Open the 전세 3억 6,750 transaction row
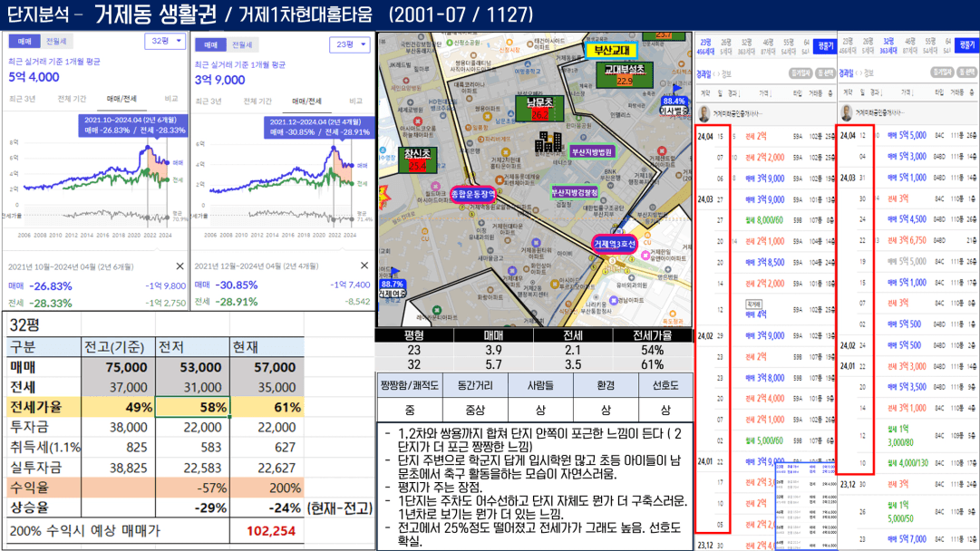Image resolution: width=980 pixels, height=551 pixels. click(x=908, y=240)
